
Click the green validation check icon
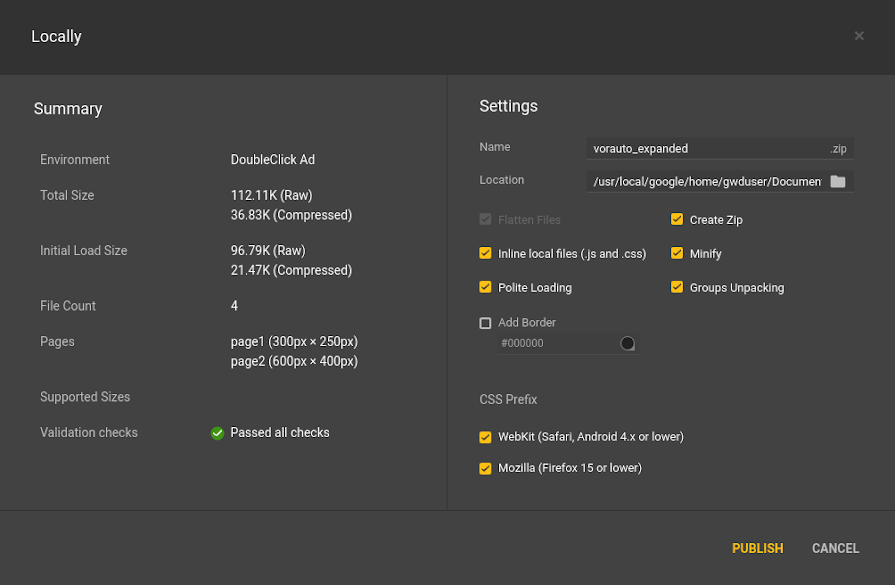click(217, 433)
